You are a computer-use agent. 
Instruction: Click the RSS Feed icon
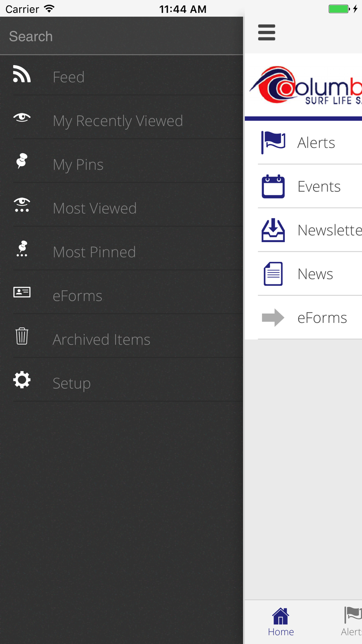click(x=22, y=74)
